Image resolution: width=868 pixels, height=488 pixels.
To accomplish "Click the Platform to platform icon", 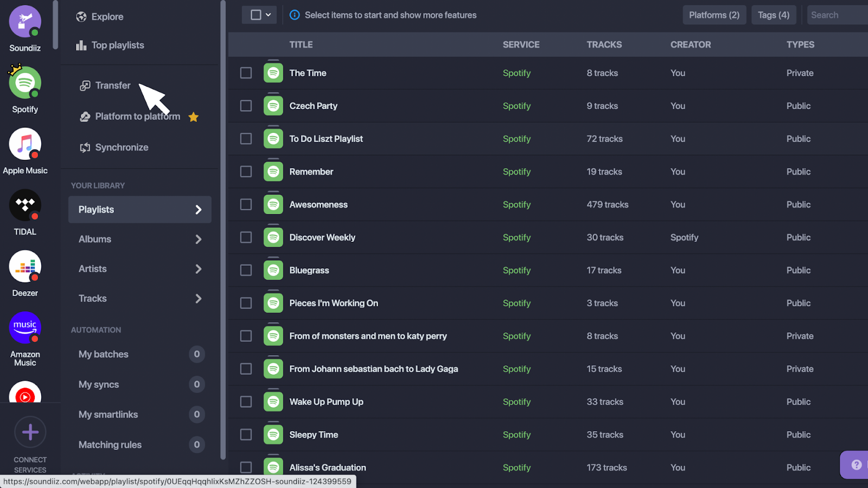I will coord(85,117).
